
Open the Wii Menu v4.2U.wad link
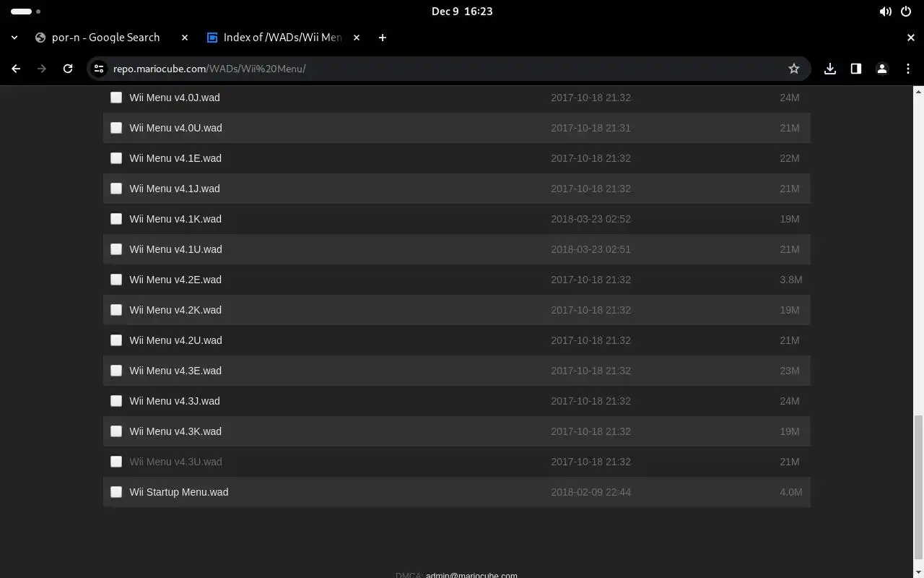[x=175, y=340]
